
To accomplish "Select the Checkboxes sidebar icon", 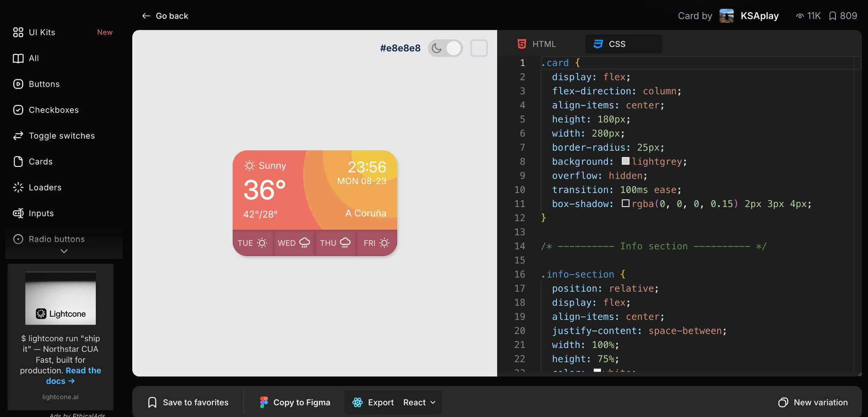I will (x=18, y=110).
